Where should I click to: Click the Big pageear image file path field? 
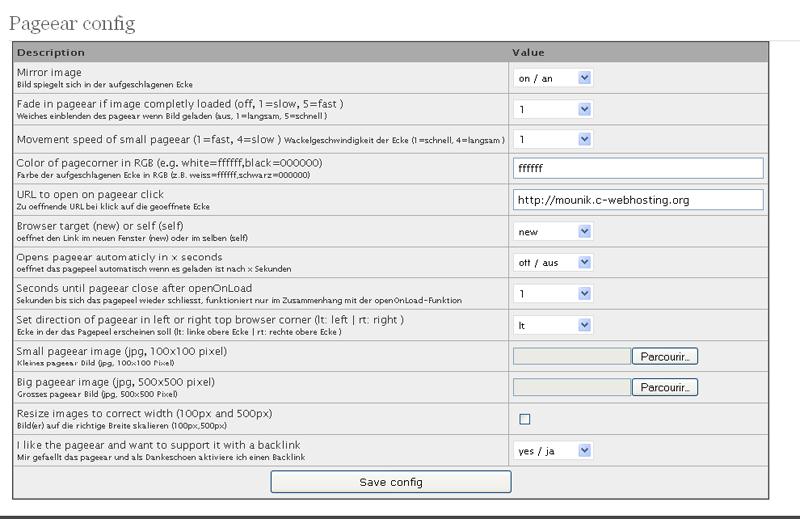click(x=572, y=387)
